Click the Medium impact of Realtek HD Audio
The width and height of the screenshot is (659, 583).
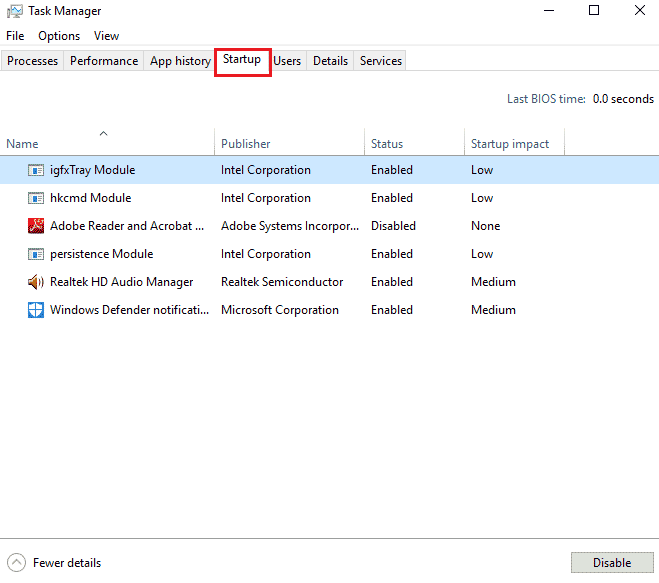(493, 282)
